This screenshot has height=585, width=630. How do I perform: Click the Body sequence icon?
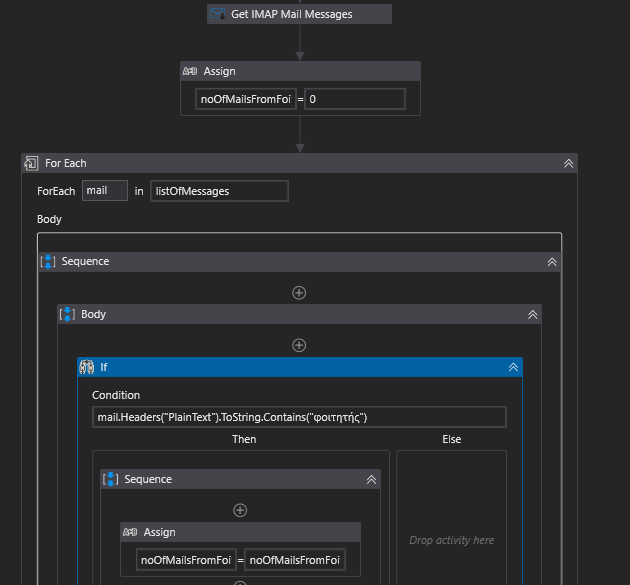click(x=67, y=314)
